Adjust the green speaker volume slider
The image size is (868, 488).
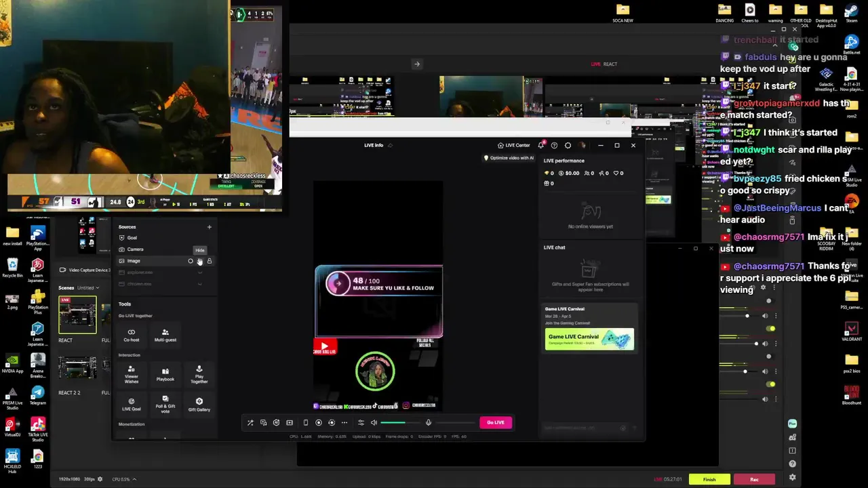point(401,423)
